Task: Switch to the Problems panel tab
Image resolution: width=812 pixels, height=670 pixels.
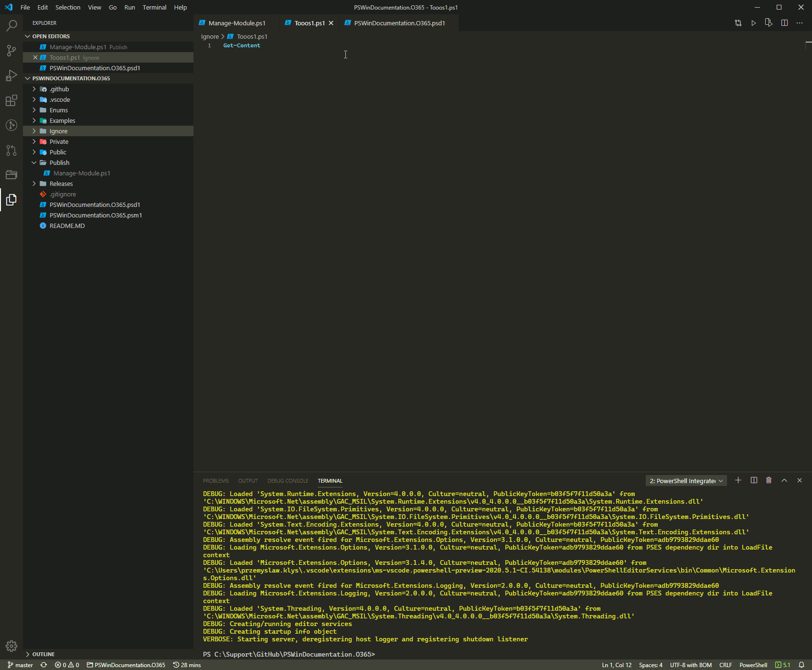Action: (x=216, y=481)
